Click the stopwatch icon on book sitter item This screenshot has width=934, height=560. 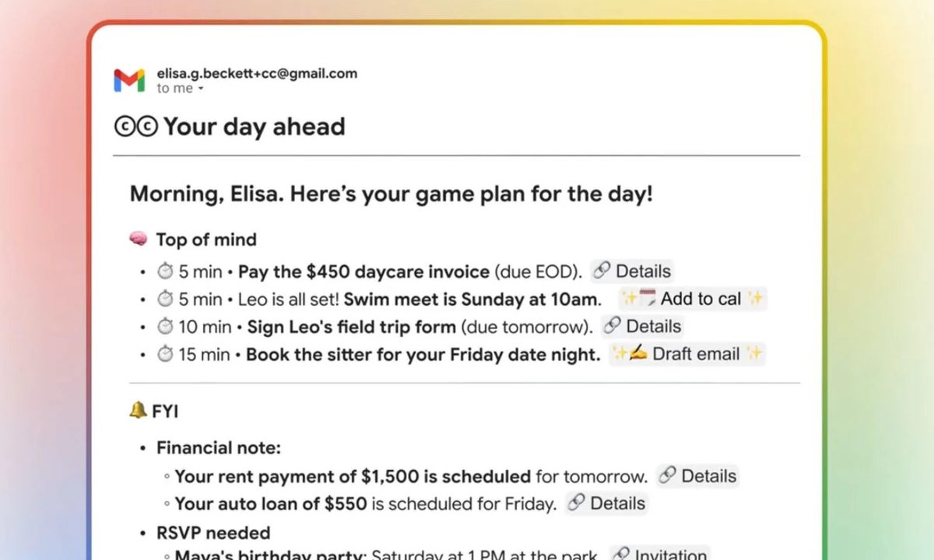[165, 354]
